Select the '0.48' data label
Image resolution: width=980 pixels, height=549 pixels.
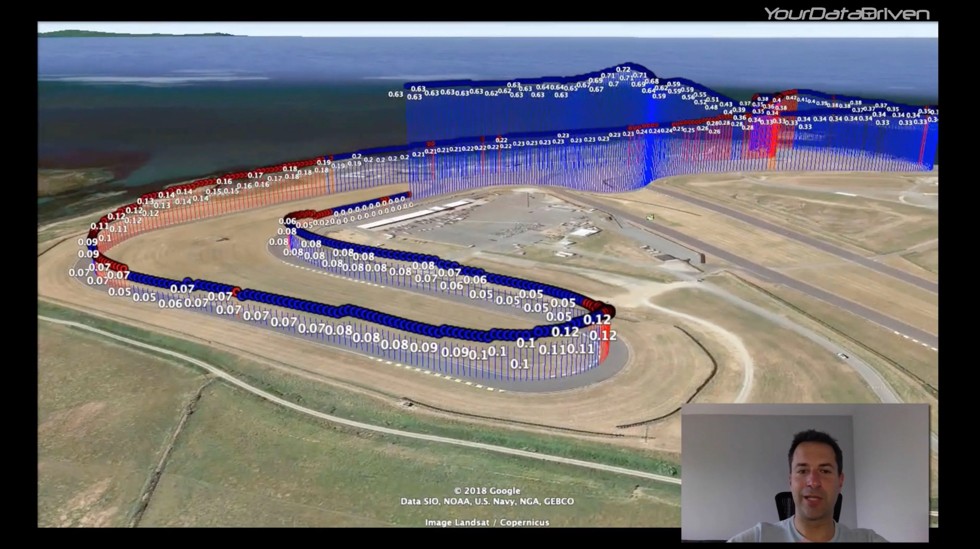point(711,107)
